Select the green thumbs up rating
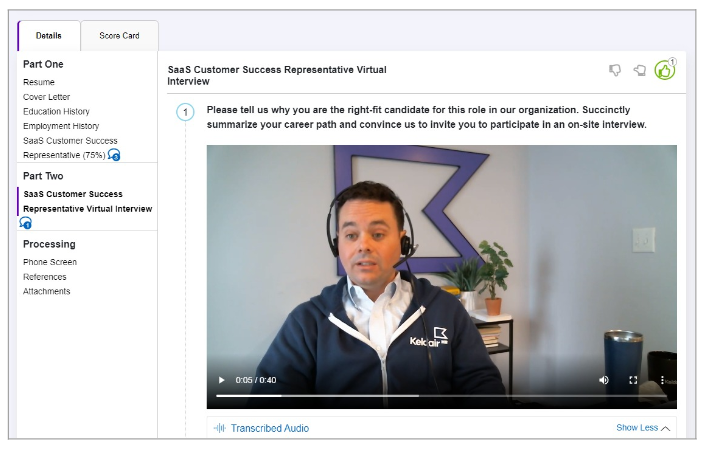The image size is (708, 449). coord(665,70)
